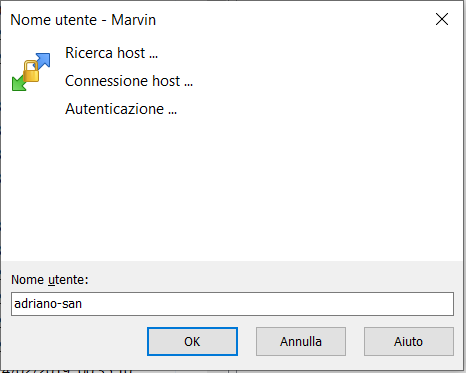The image size is (466, 373).
Task: Focus the Nome utente input field
Action: tap(232, 304)
